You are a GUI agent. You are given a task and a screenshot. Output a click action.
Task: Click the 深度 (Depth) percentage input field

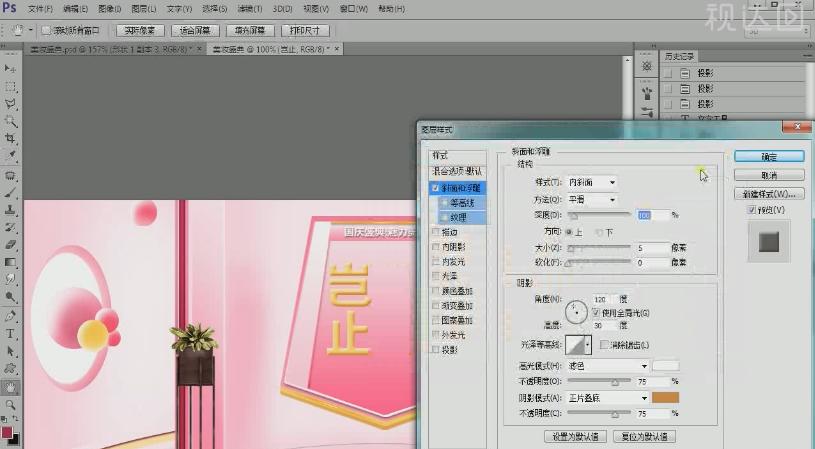click(x=653, y=215)
